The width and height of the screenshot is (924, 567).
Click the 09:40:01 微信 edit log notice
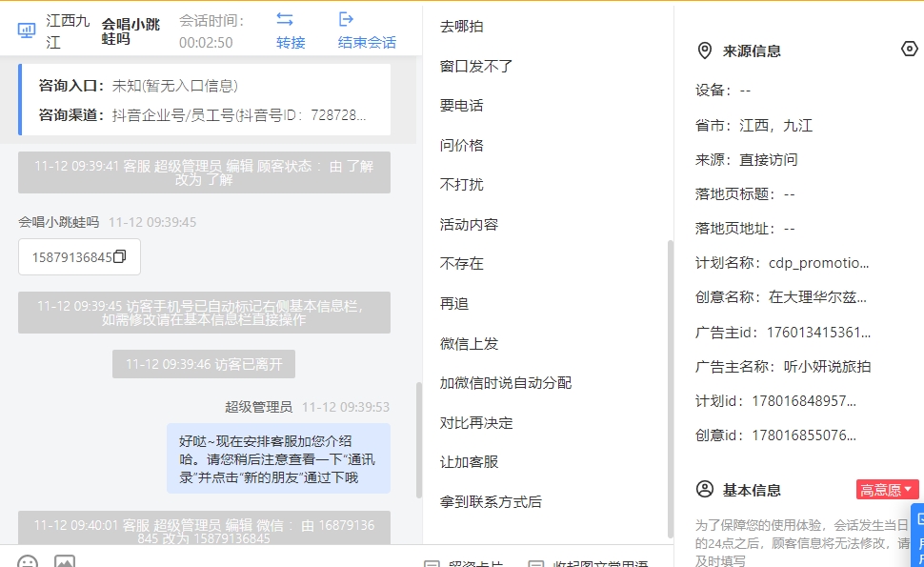[x=204, y=528]
